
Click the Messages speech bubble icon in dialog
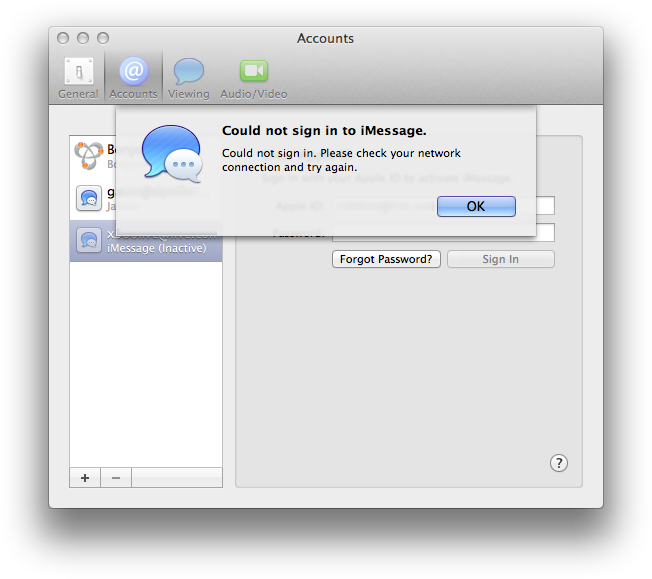(172, 154)
